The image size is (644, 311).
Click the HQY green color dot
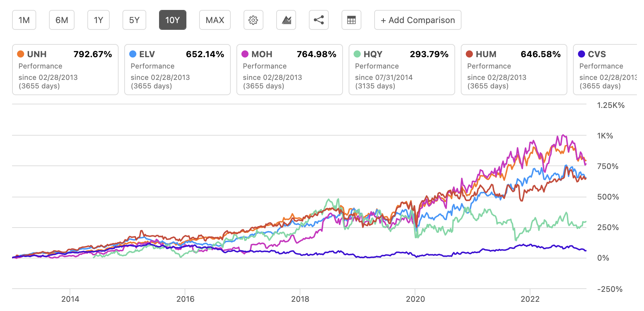357,54
